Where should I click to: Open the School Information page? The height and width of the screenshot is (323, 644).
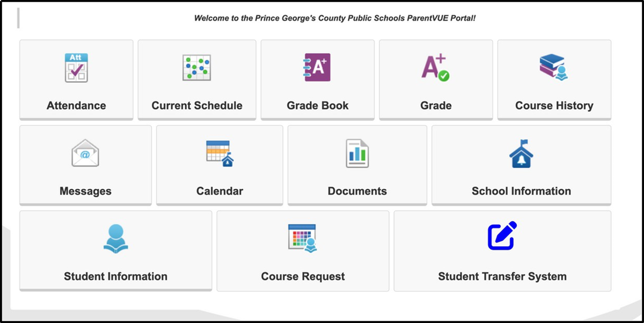pos(520,164)
